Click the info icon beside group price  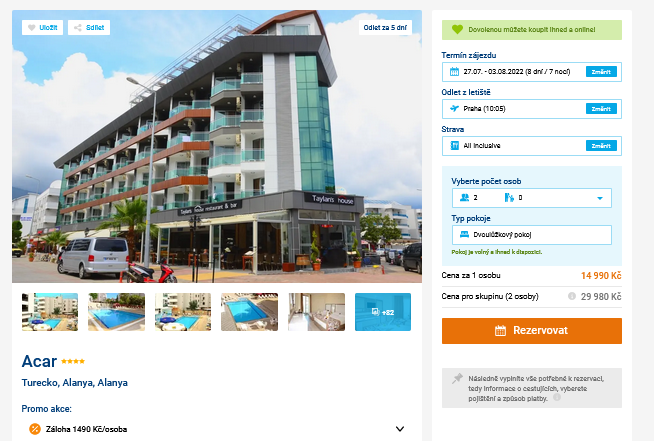pyautogui.click(x=572, y=296)
